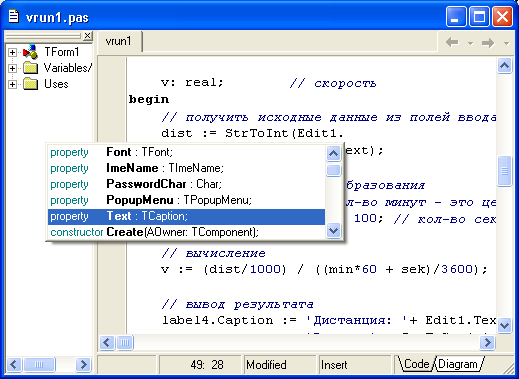
Task: Switch to the Code view tab
Action: [x=416, y=364]
